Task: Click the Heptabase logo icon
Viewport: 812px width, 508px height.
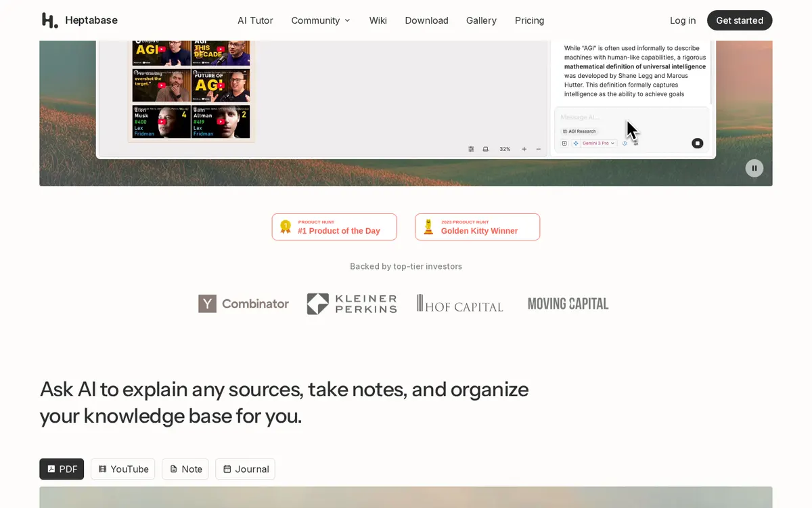Action: [x=50, y=20]
